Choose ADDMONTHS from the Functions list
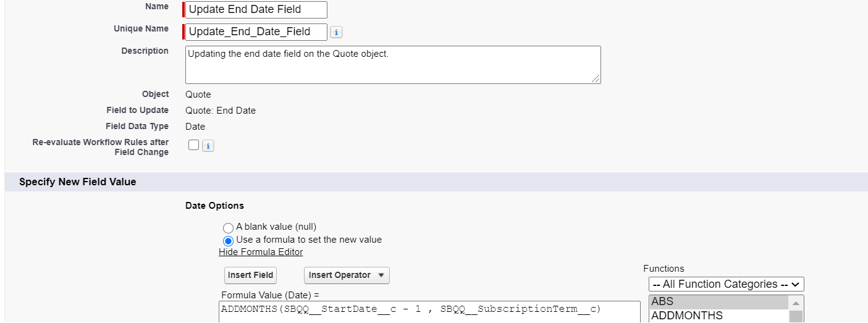The image size is (868, 323). [718, 316]
